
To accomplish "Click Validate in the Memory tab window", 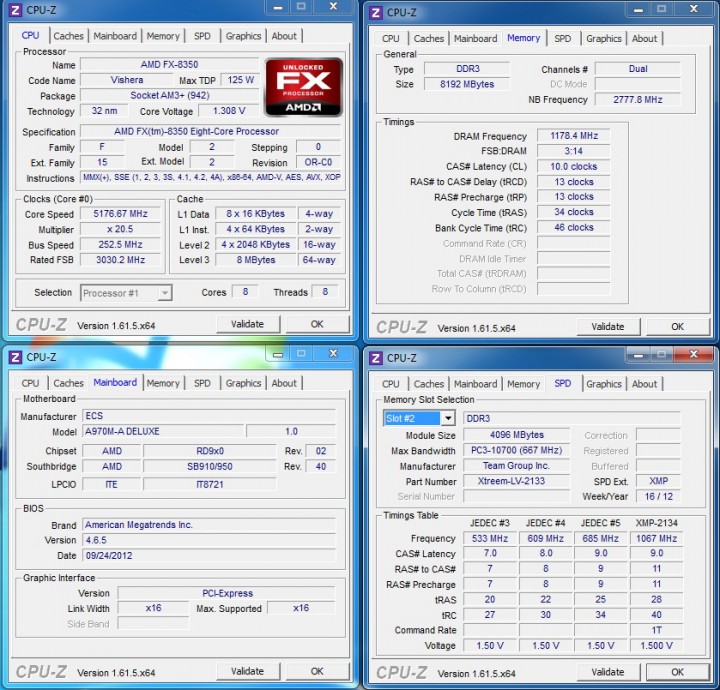I will [608, 327].
